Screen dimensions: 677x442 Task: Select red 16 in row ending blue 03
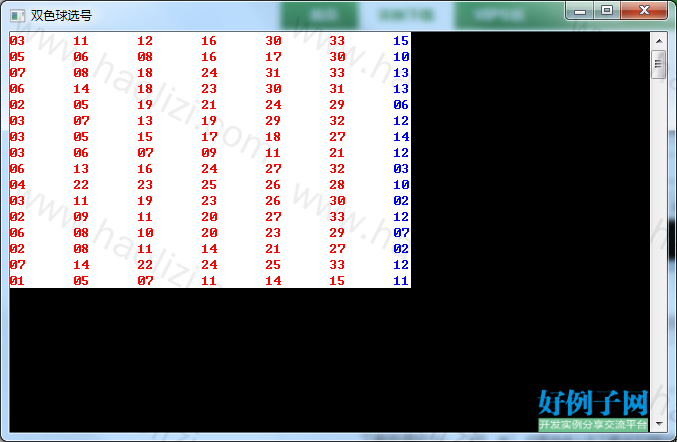point(145,168)
